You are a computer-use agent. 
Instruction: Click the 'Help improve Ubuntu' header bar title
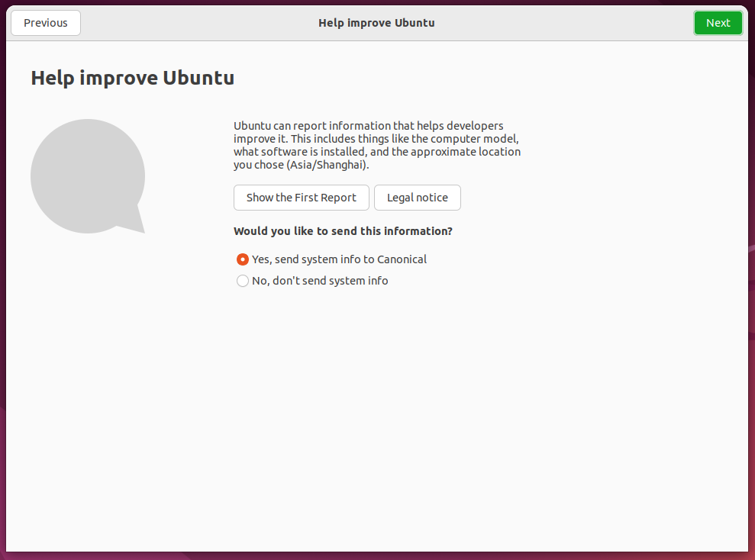coord(376,23)
